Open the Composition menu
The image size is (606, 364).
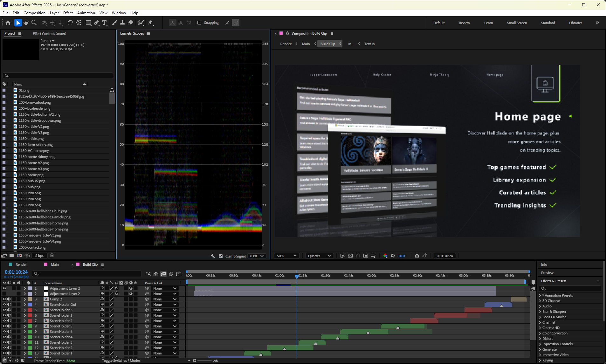click(x=34, y=13)
